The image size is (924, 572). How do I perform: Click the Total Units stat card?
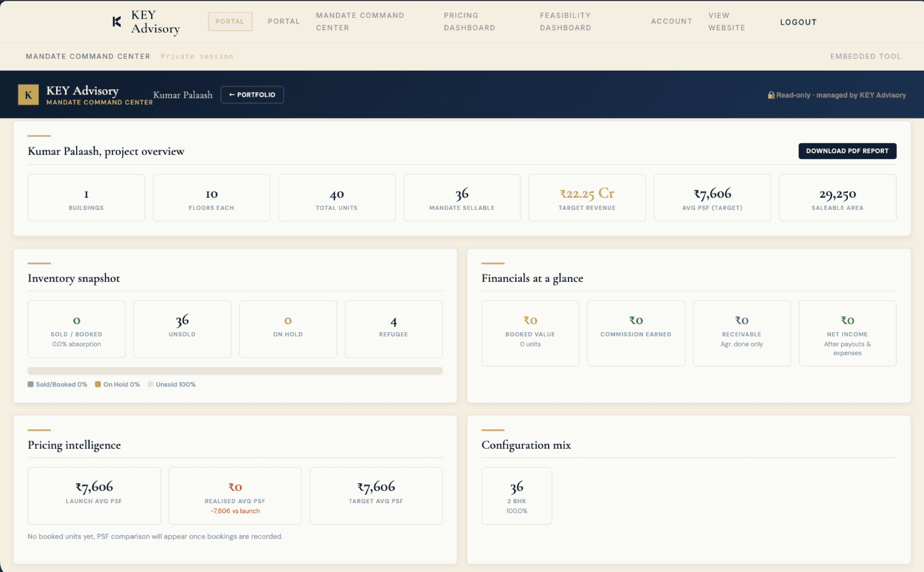point(337,198)
